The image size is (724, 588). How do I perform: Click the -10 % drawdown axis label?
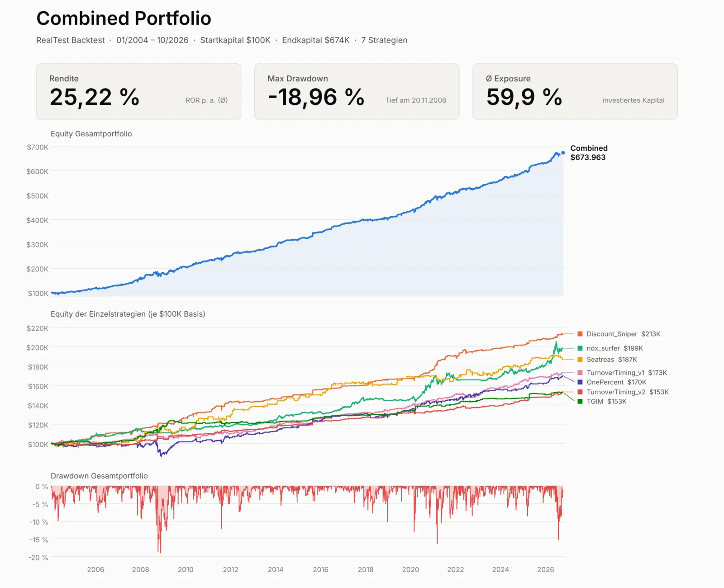click(38, 522)
